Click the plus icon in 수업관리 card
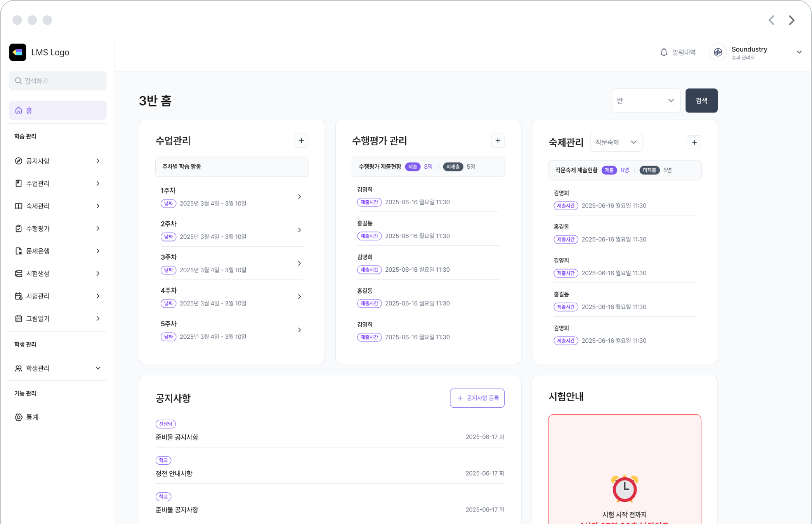 point(301,141)
